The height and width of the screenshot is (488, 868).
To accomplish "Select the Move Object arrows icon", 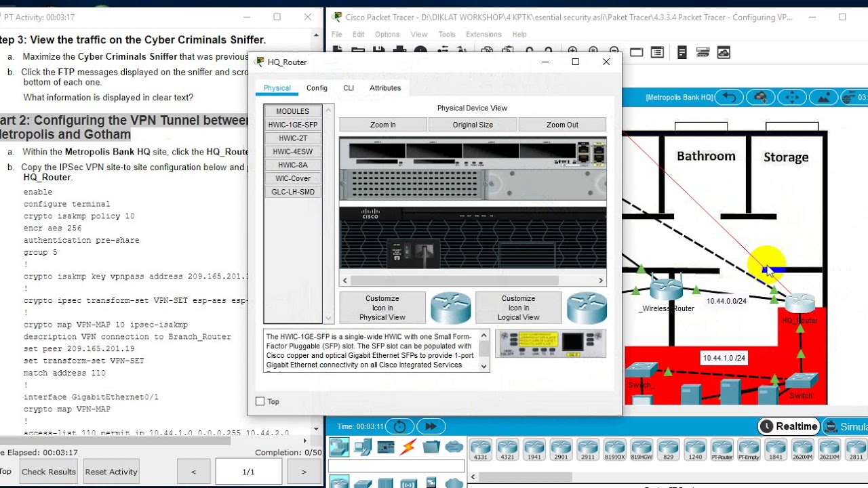I will (791, 98).
